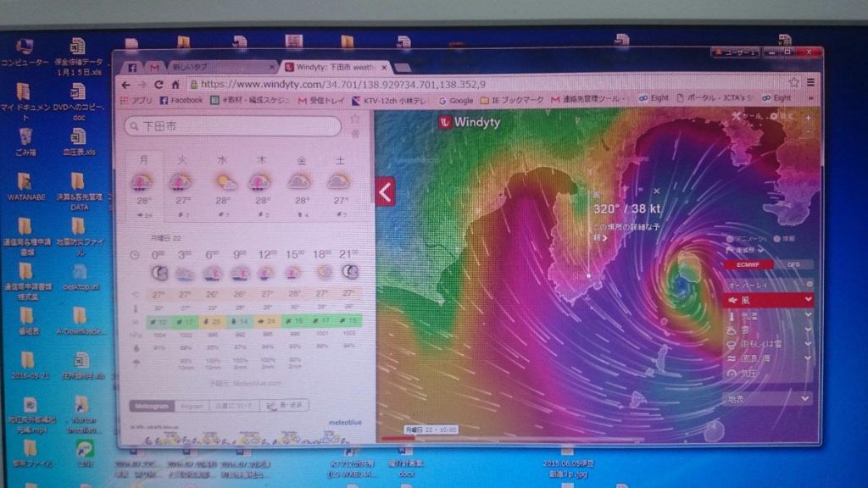Go to the browser home page icon
This screenshot has width=868, height=488.
175,85
